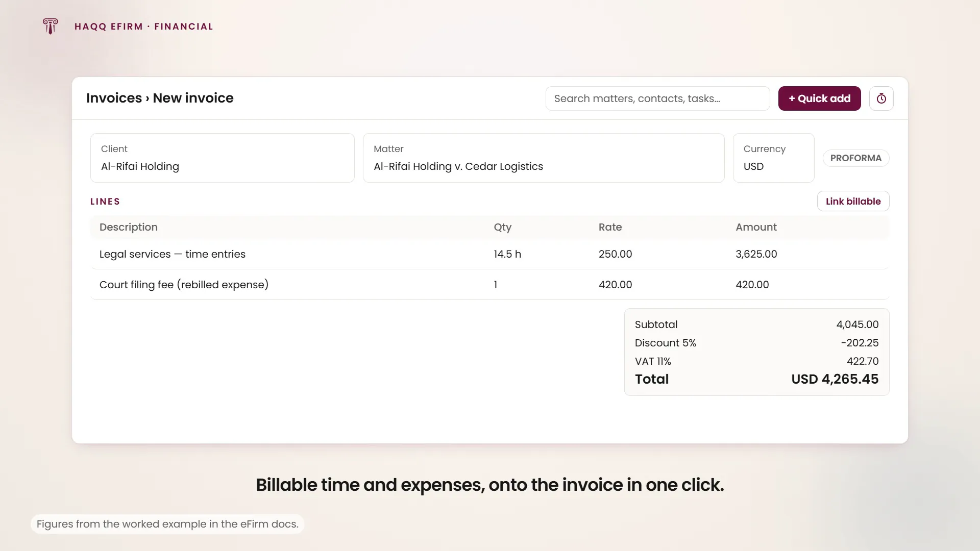Viewport: 980px width, 551px height.
Task: Click the Discount 5% label
Action: point(665,343)
